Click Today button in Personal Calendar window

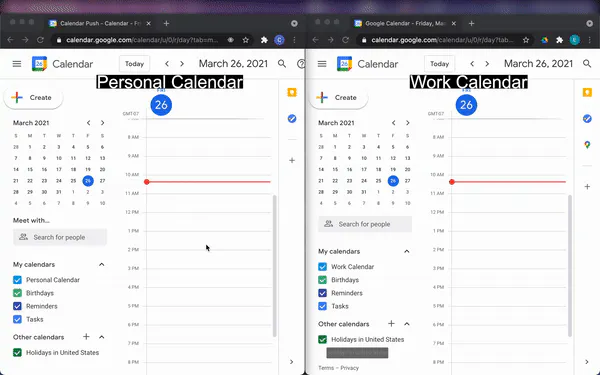click(x=134, y=64)
